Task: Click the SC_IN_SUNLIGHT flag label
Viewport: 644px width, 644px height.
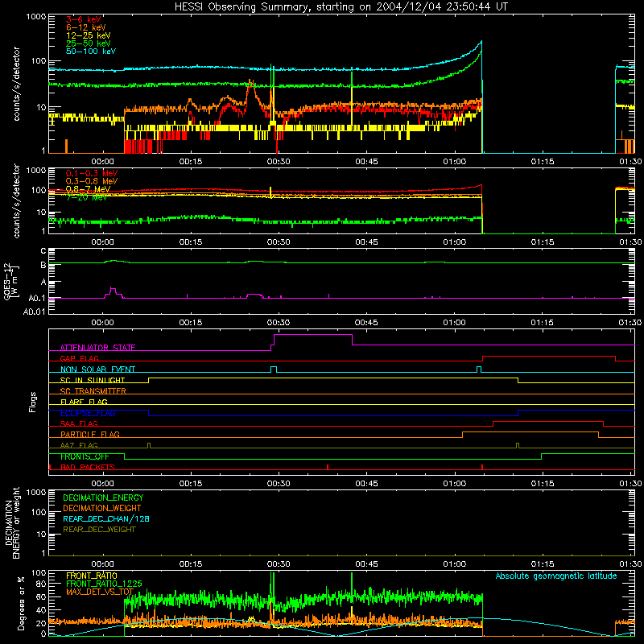Action: [x=93, y=380]
